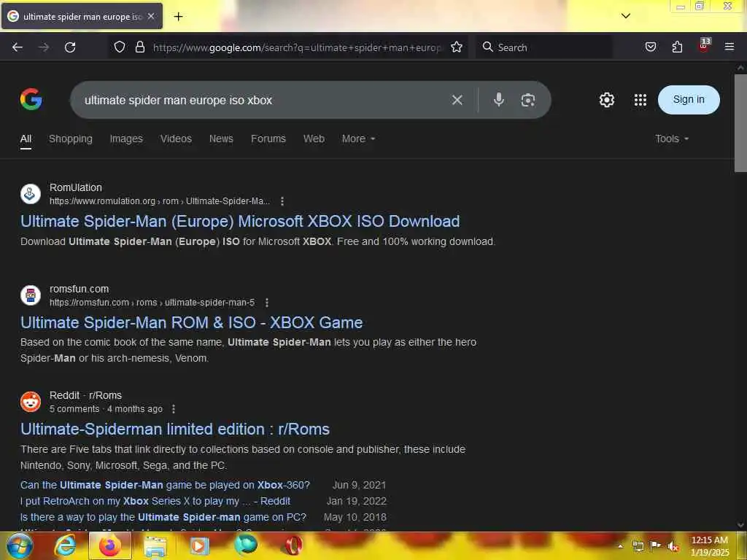
Task: Click the romsfun.com site favicon
Action: (x=31, y=295)
